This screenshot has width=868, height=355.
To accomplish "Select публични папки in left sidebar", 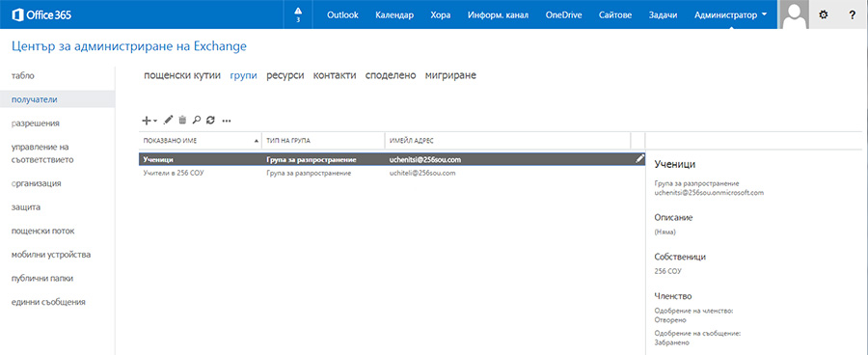I will 42,279.
